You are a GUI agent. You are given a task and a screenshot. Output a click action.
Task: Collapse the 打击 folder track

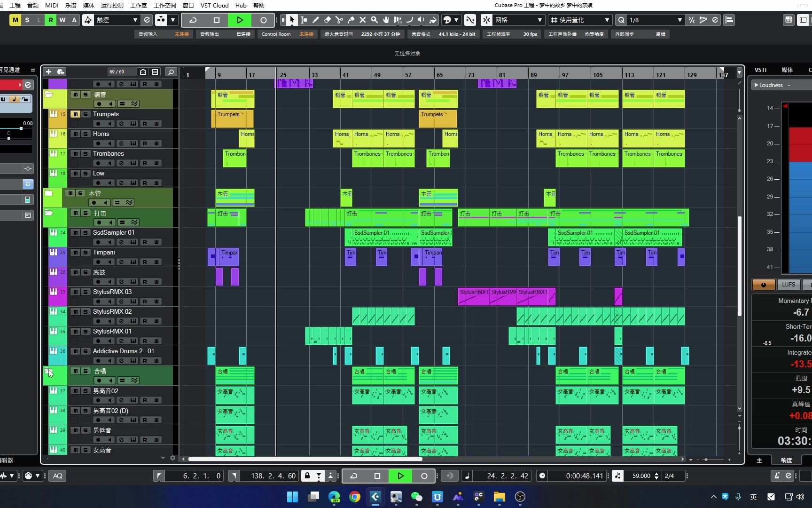(x=48, y=213)
